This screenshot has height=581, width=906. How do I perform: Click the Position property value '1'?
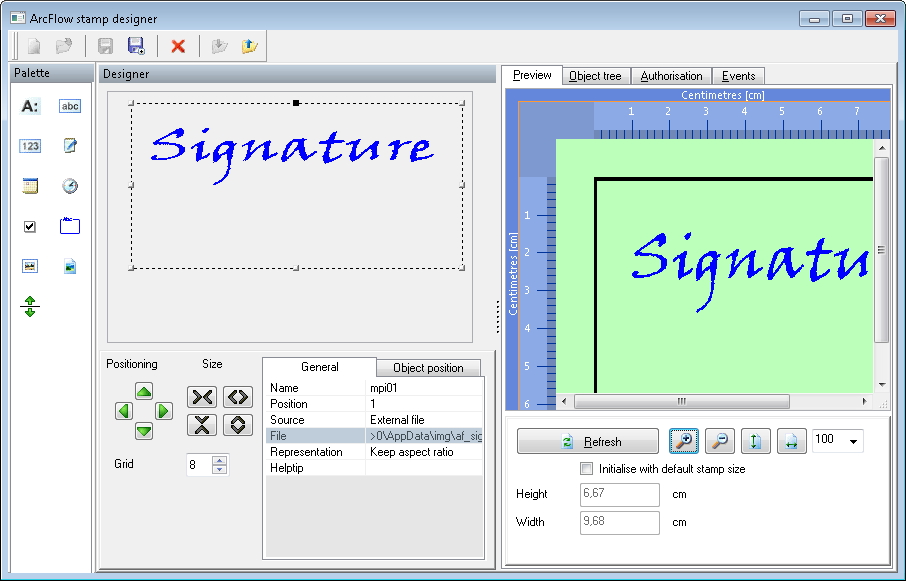click(425, 404)
